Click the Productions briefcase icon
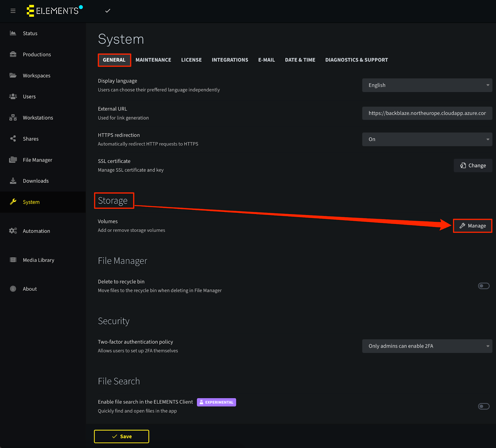The height and width of the screenshot is (448, 496). pyautogui.click(x=13, y=54)
